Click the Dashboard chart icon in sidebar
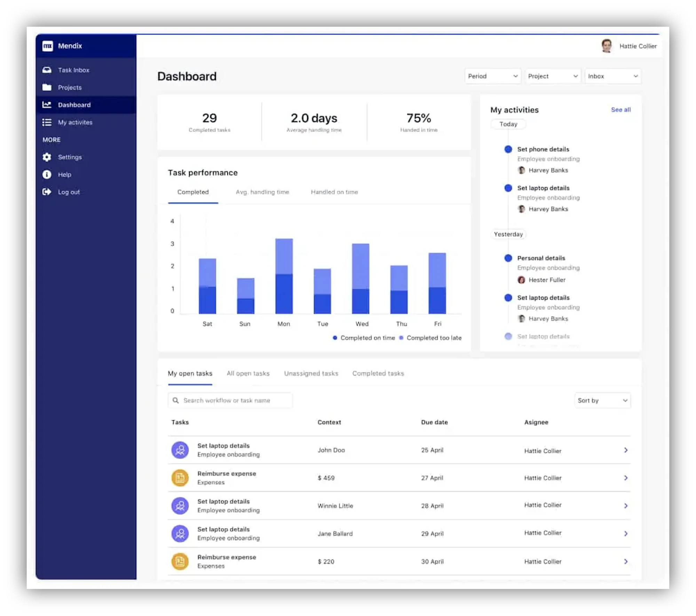The image size is (696, 616). tap(47, 105)
